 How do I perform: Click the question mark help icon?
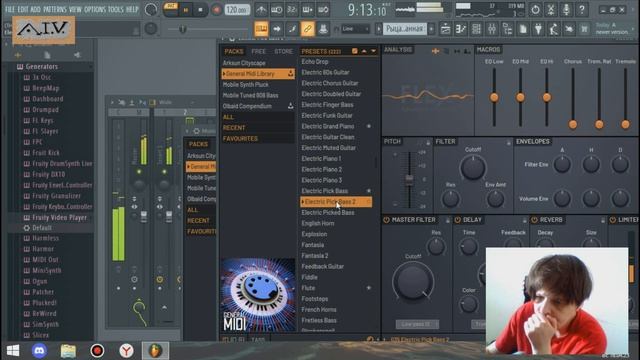pos(582,9)
